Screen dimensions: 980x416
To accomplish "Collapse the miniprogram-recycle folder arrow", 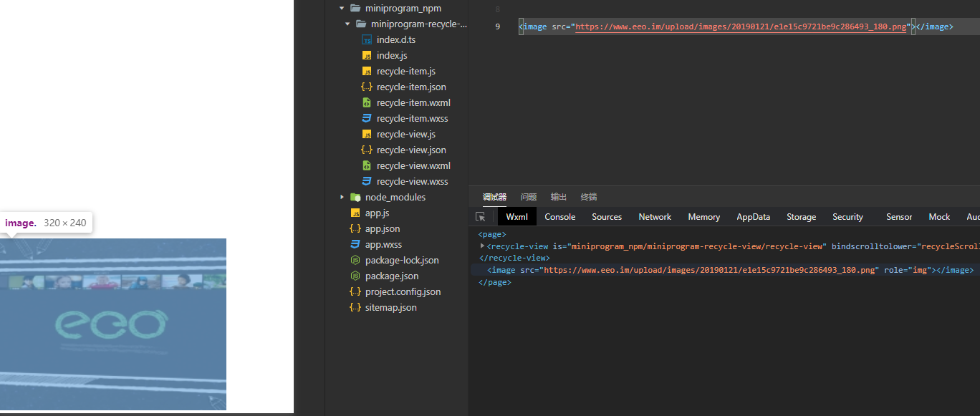I will click(x=348, y=24).
